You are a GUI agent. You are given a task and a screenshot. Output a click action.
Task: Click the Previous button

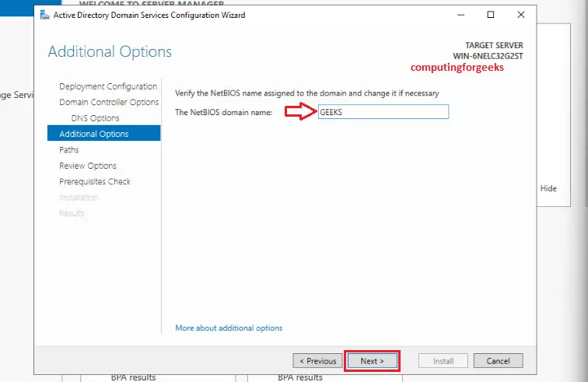(x=317, y=361)
